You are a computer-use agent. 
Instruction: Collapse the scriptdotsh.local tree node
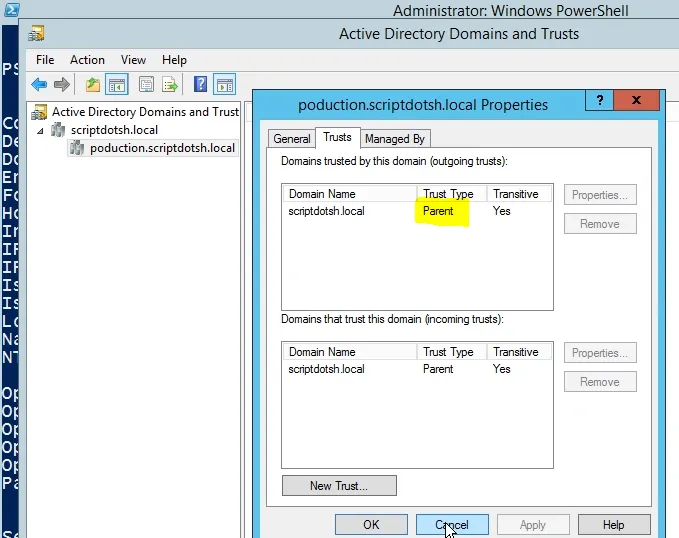click(x=40, y=130)
